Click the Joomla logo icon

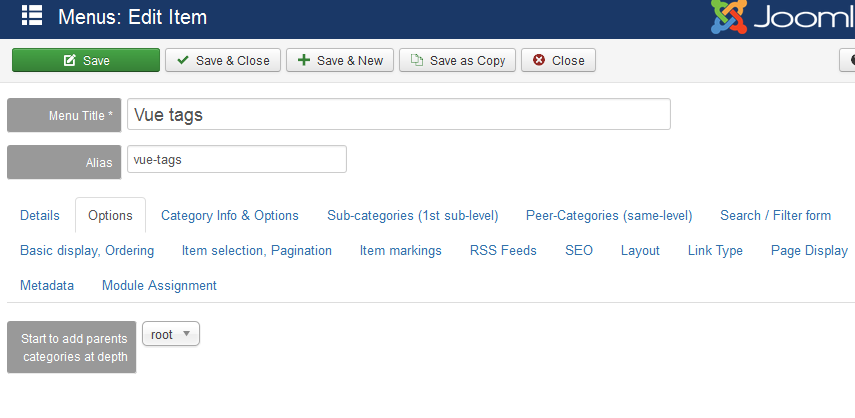pyautogui.click(x=729, y=17)
